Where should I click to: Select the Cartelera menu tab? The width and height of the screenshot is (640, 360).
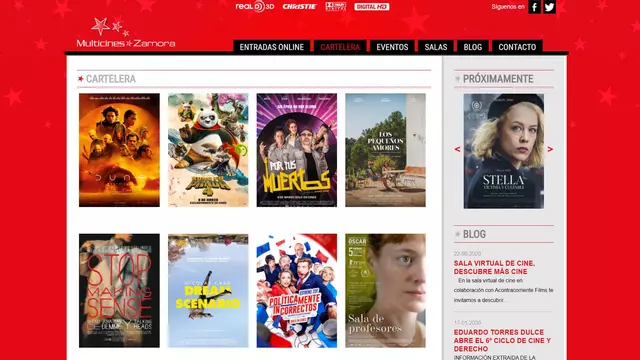[340, 47]
